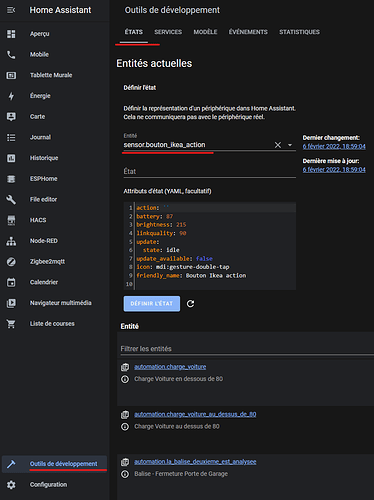Open the Configuration gear icon

pyautogui.click(x=11, y=485)
